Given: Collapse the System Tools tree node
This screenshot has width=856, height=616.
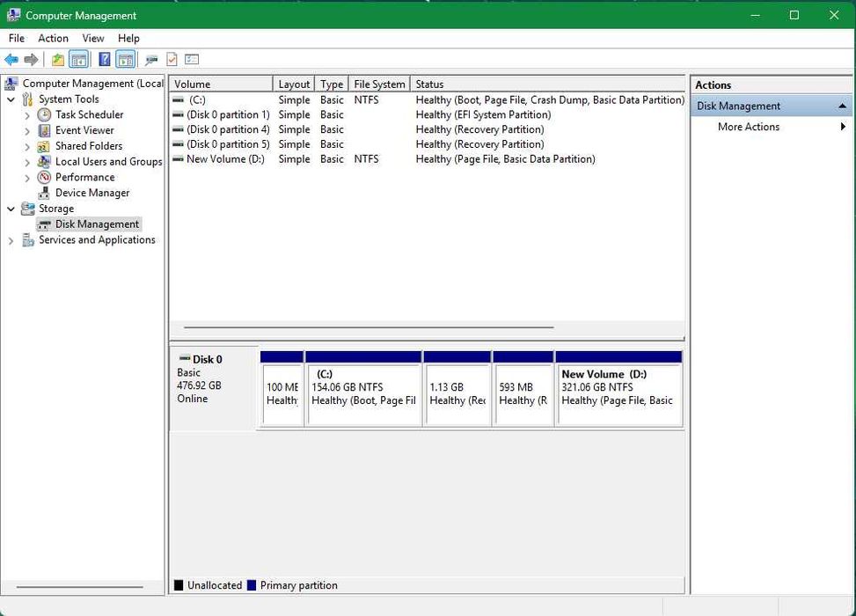Looking at the screenshot, I should (11, 99).
